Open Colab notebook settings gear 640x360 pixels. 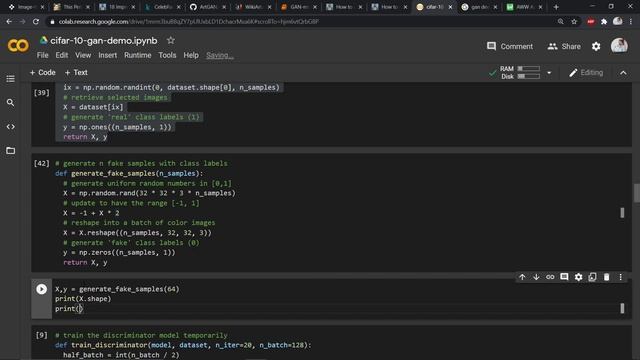click(596, 47)
